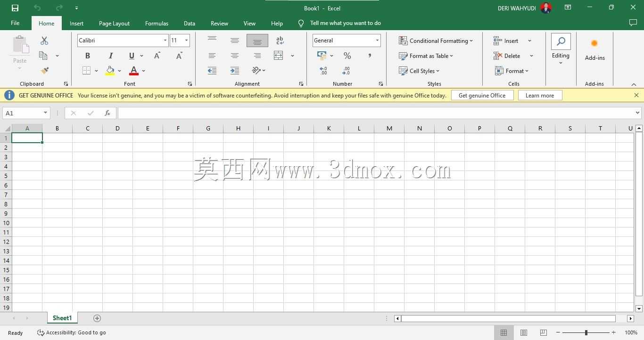Click the Copy icon in Clipboard group
Screen dimensions: 644x340
point(43,56)
